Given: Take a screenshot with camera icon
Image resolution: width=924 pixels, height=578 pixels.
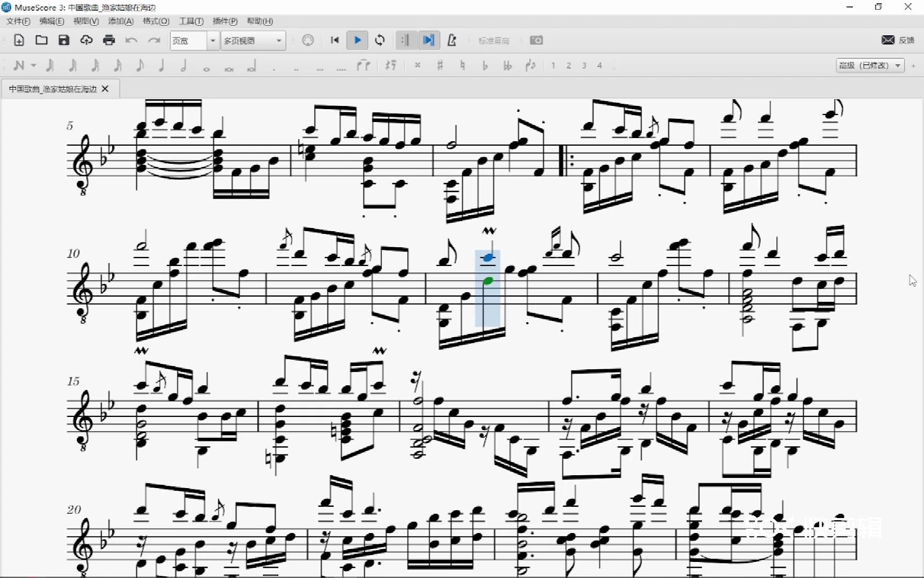Looking at the screenshot, I should pyautogui.click(x=536, y=40).
